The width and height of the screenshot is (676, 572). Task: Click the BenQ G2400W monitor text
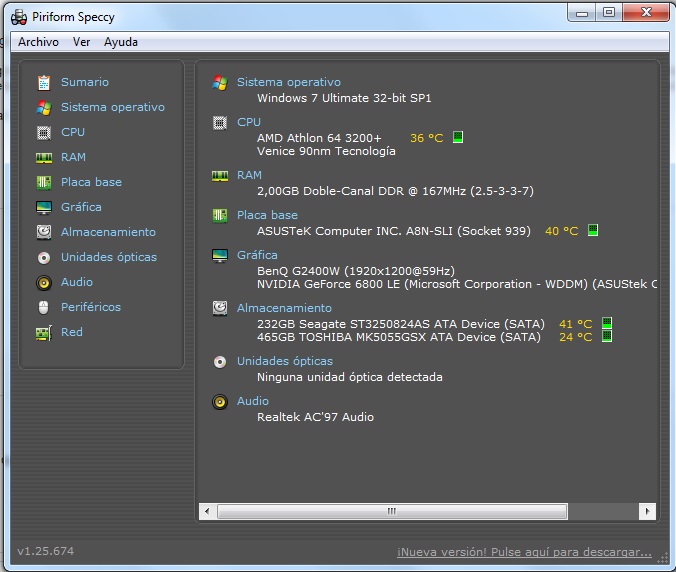coord(356,271)
